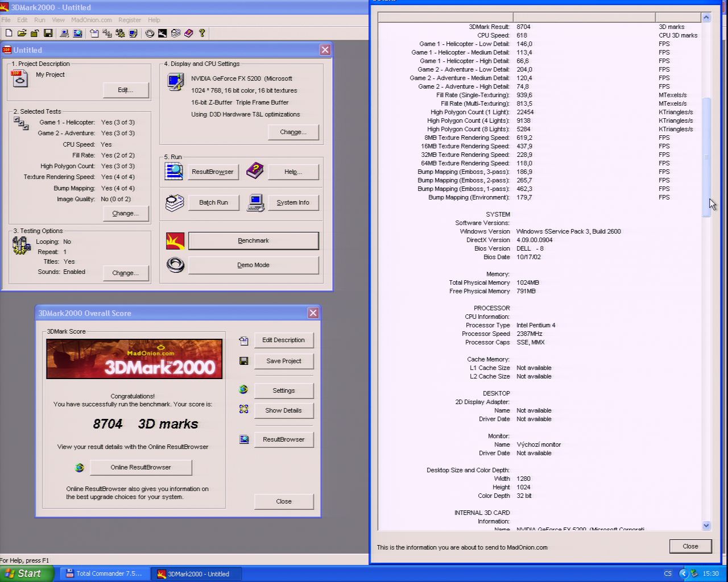Click the Testing Options gears icon
728x582 pixels.
22,246
